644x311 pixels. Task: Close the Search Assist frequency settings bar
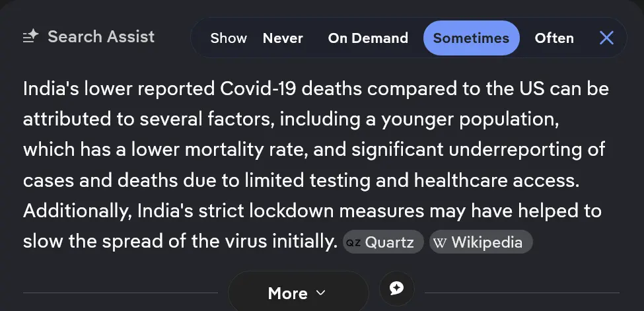(x=606, y=38)
